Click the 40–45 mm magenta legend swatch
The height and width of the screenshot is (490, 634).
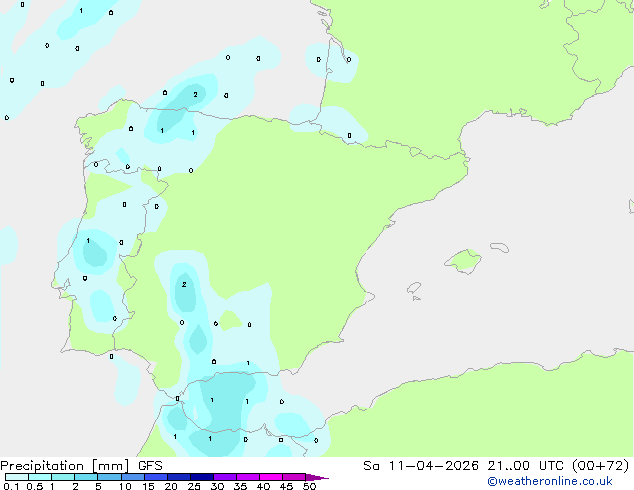point(271,477)
